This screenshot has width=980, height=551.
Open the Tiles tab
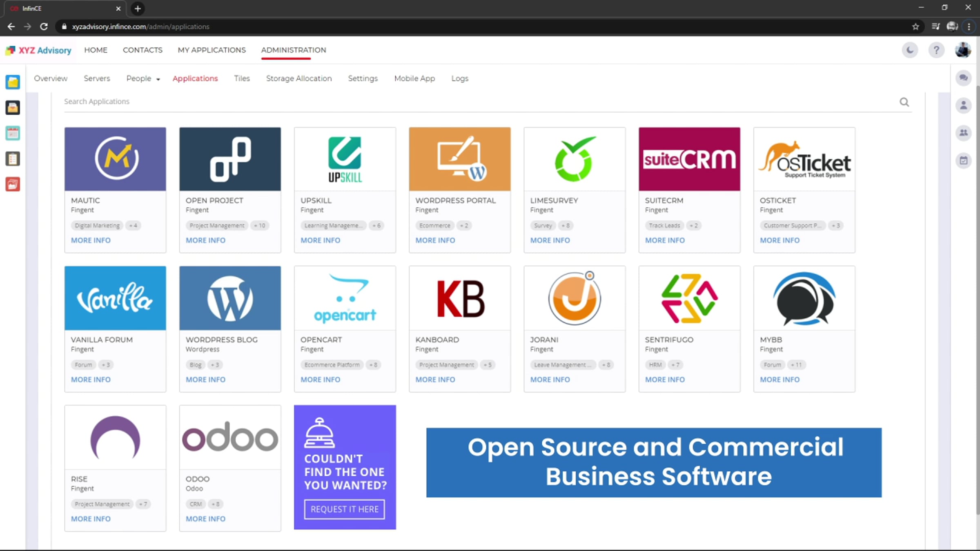coord(242,78)
